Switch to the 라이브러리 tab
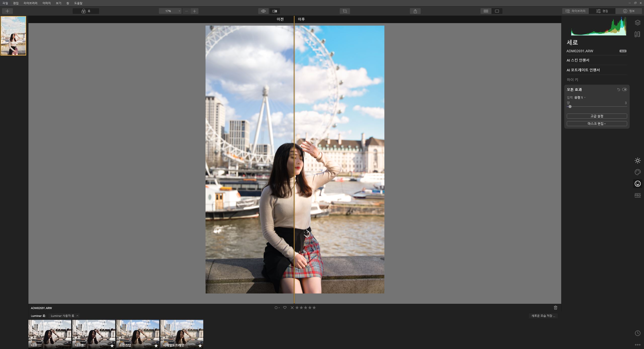 tap(576, 11)
